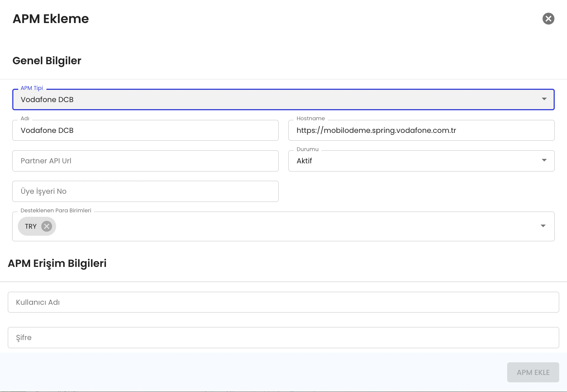
Task: Expand the Desteklenen Para Birimleri arrow
Action: (543, 226)
